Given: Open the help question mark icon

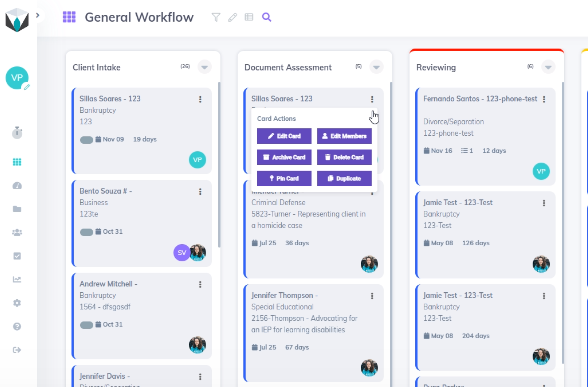Looking at the screenshot, I should 17,327.
